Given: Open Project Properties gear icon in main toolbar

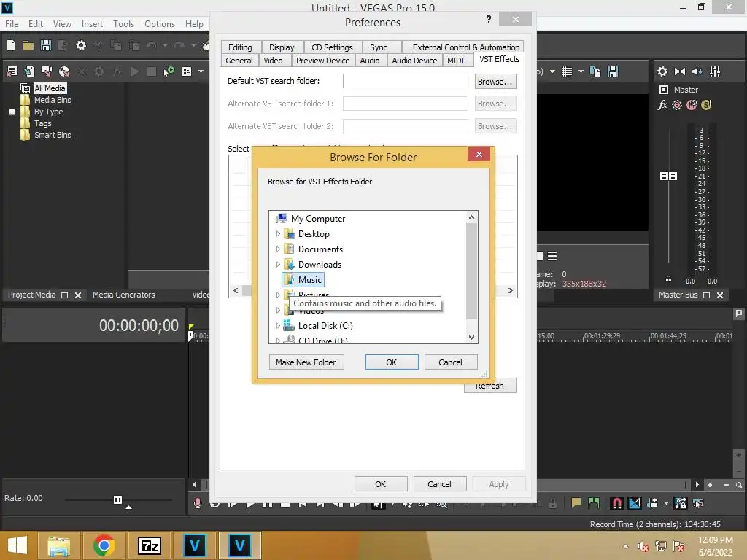Looking at the screenshot, I should [81, 45].
